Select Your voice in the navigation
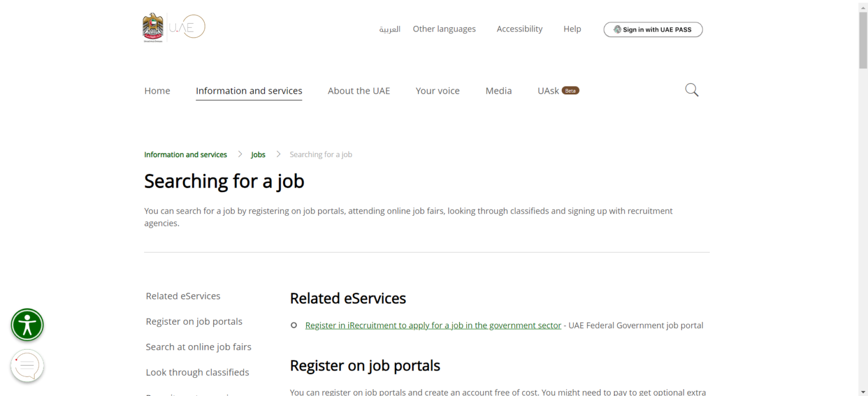This screenshot has height=396, width=868. point(437,90)
